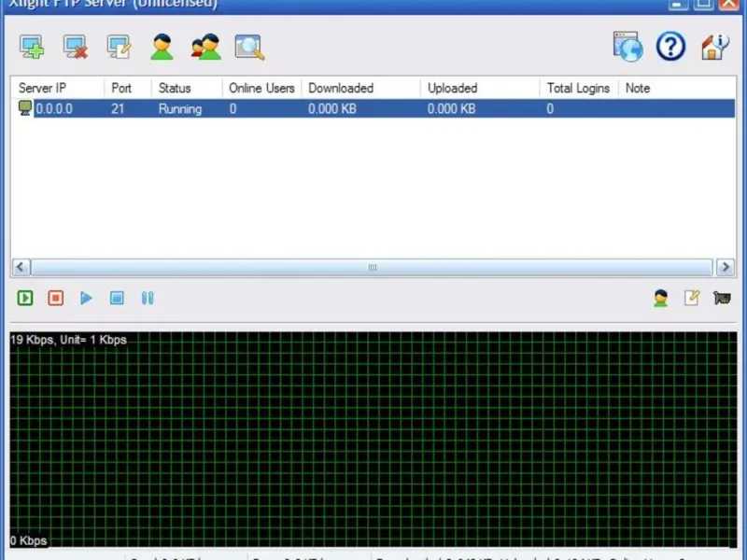This screenshot has width=747, height=560.
Task: Sort by Port column header
Action: coord(128,88)
